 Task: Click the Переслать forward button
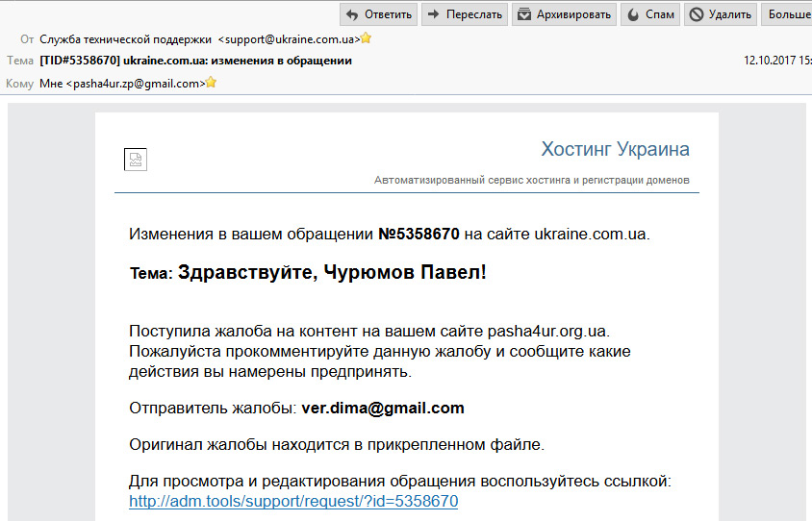click(465, 14)
